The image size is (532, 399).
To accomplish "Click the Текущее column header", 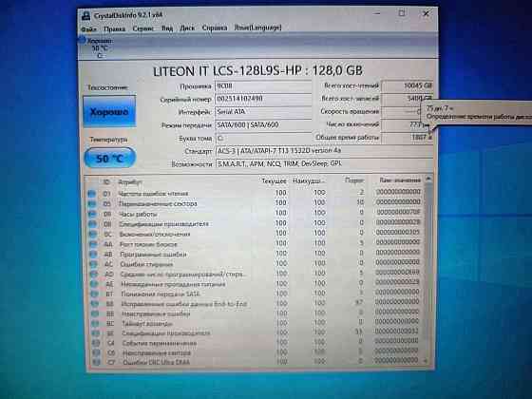I will click(x=274, y=181).
